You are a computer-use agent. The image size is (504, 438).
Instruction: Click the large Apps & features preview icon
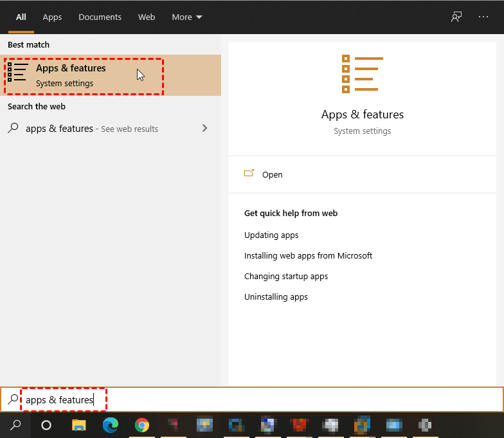coord(362,74)
